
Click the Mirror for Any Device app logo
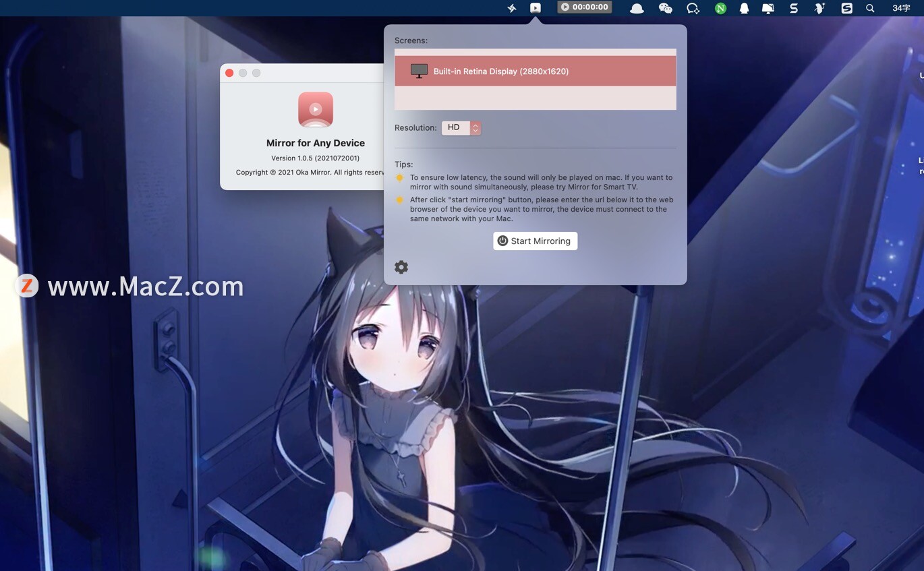pos(316,109)
